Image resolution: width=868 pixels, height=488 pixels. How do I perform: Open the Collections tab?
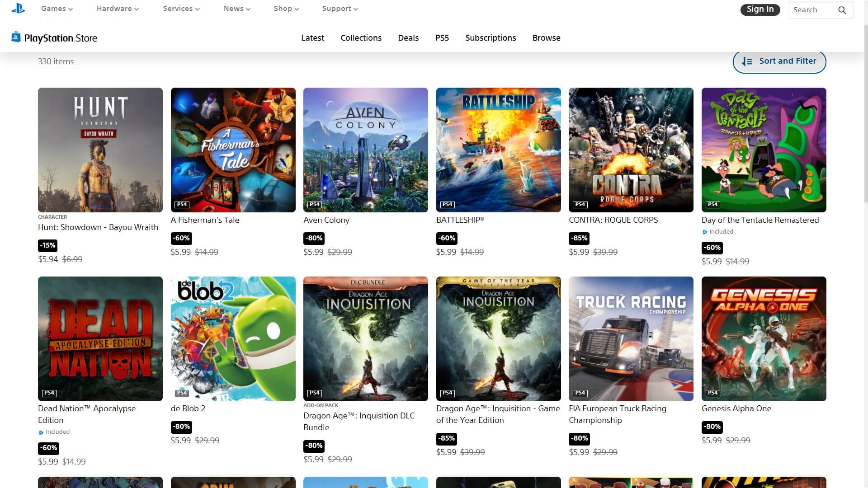(x=361, y=38)
